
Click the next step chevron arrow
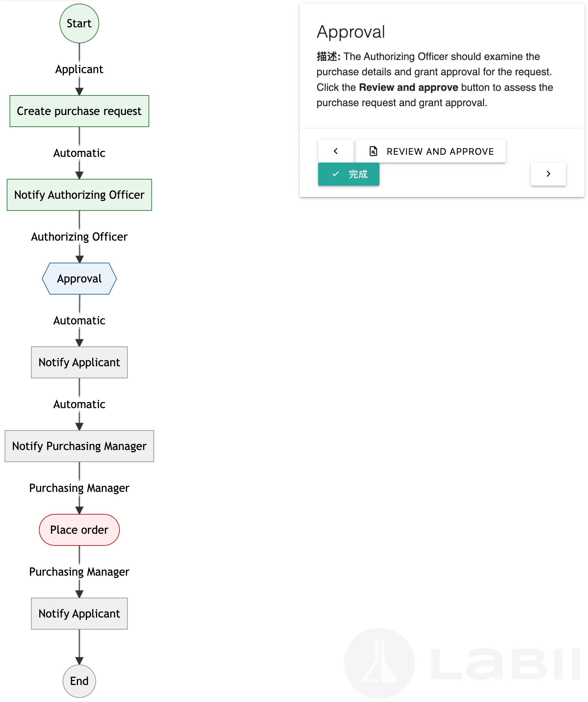point(548,174)
